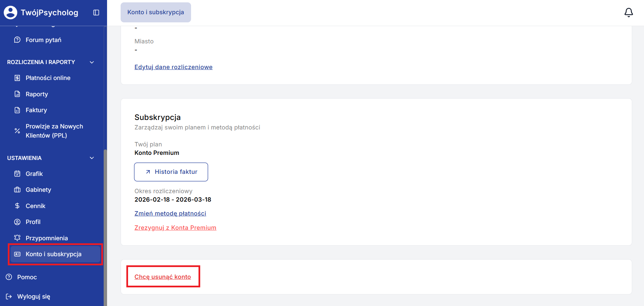Open the notifications bell icon
The width and height of the screenshot is (644, 306).
(x=628, y=13)
